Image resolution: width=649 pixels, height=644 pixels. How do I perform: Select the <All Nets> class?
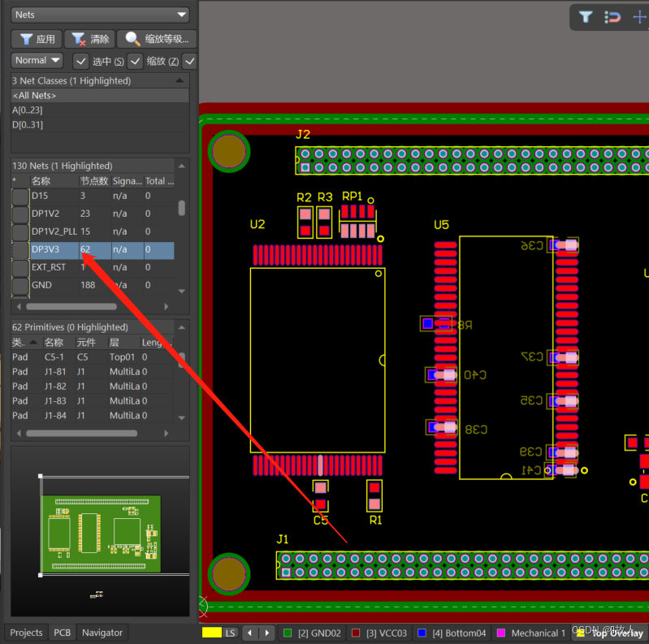pos(100,96)
